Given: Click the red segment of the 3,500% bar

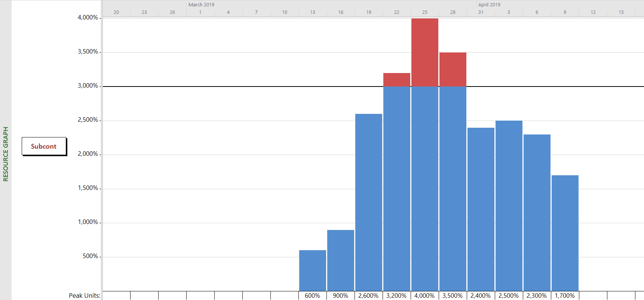Looking at the screenshot, I should pyautogui.click(x=453, y=70).
